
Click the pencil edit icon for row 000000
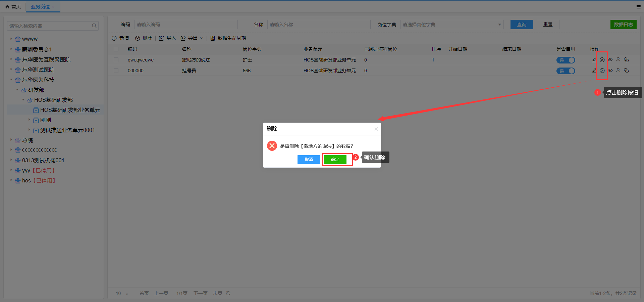594,71
